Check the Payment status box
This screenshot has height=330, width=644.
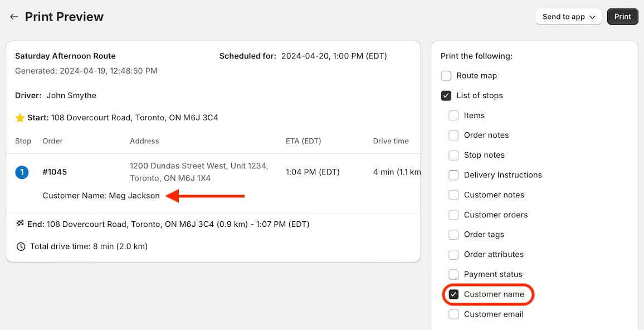[x=453, y=274]
